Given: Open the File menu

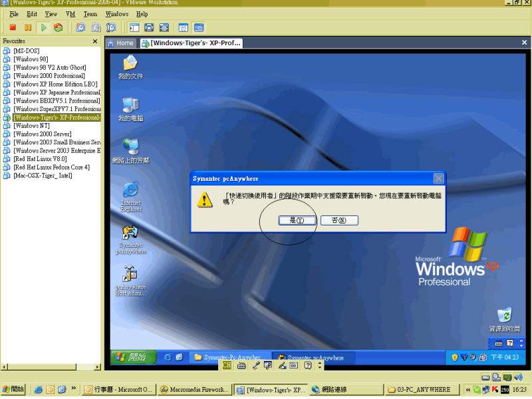Looking at the screenshot, I should click(14, 14).
